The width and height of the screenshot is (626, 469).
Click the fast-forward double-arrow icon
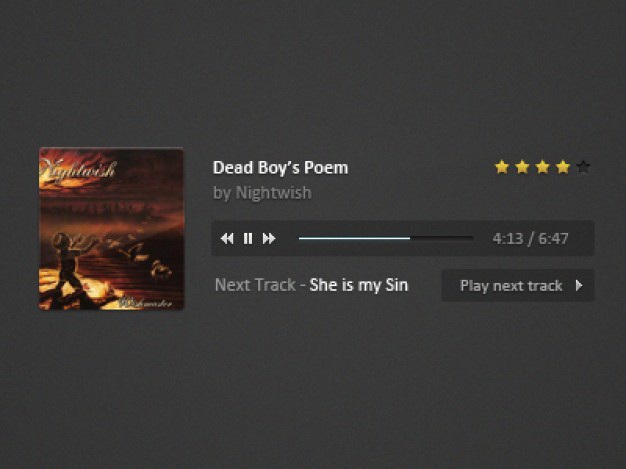tap(269, 239)
